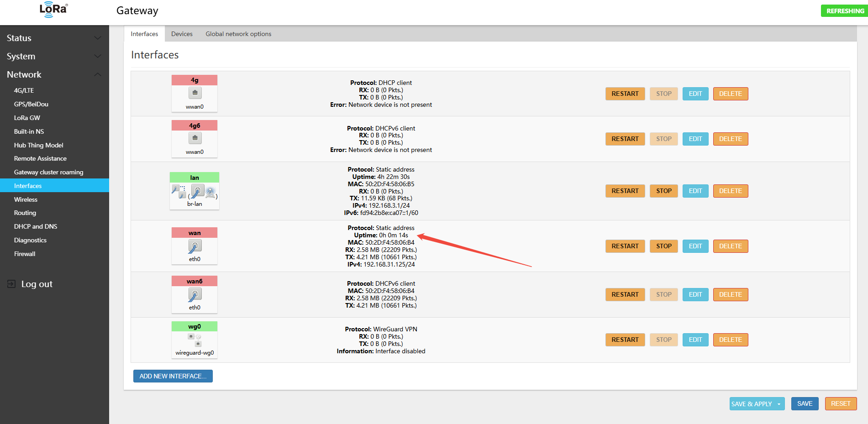The image size is (868, 424).
Task: Click the wireguard-wg0 tunnel icon
Action: tap(195, 340)
